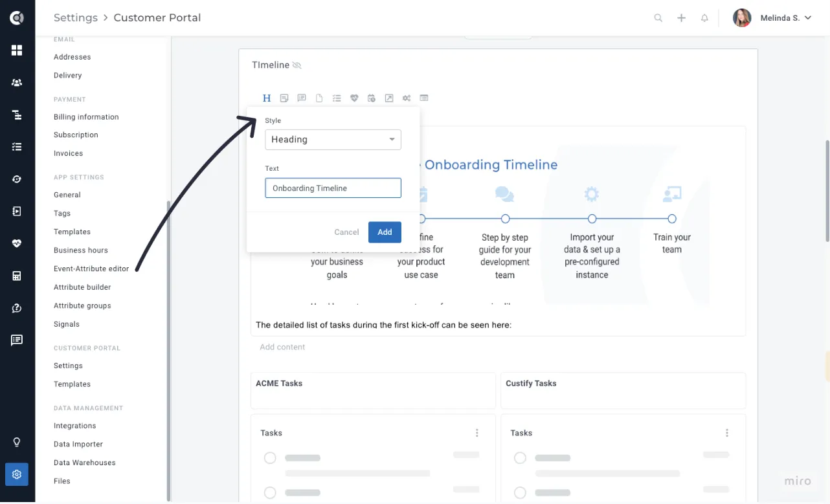Open Attribute builder settings

(x=82, y=287)
